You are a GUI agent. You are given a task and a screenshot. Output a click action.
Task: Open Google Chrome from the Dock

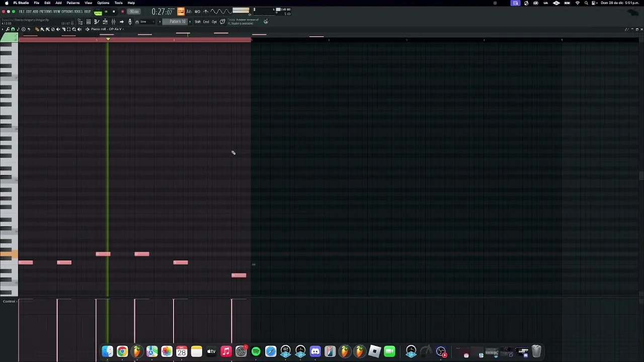[122, 351]
